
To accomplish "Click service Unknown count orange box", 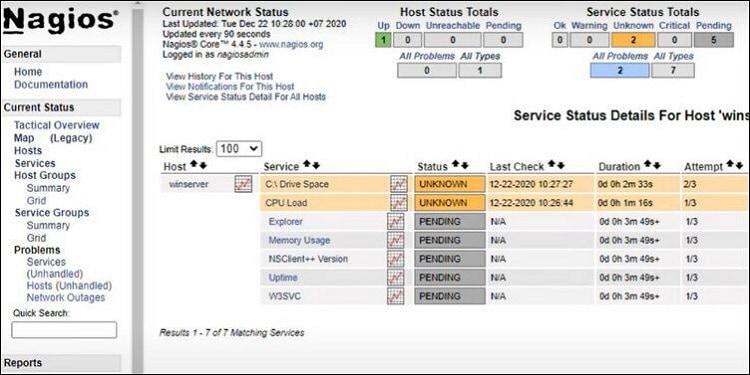I will [633, 40].
